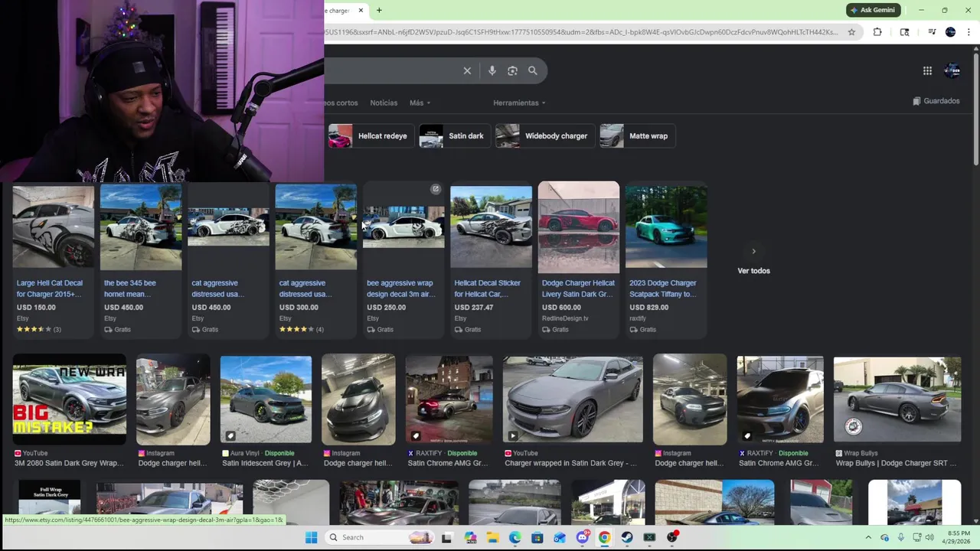Open volume control in system tray
The height and width of the screenshot is (551, 980).
pos(929,537)
